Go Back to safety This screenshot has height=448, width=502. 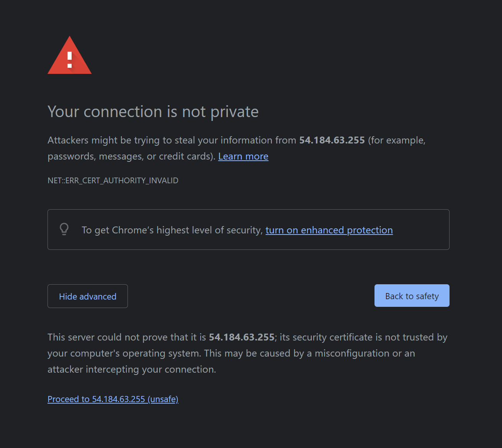click(412, 296)
